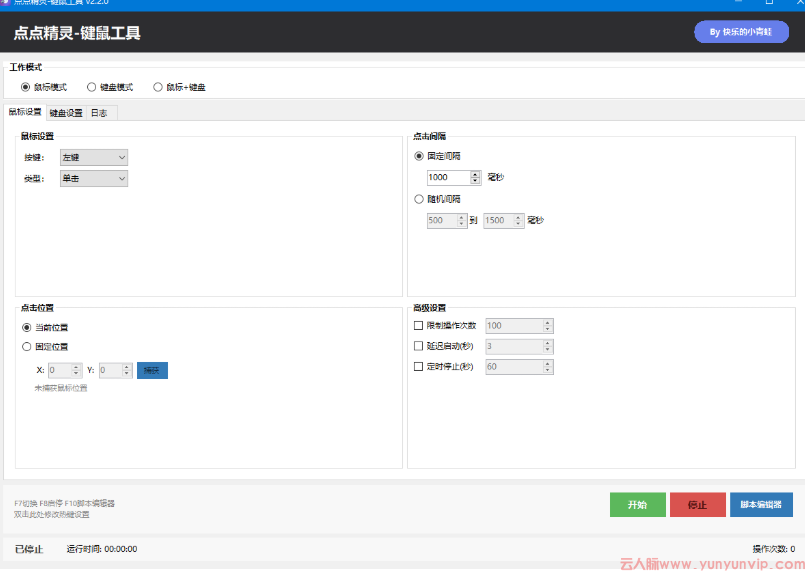
Task: Enable the 限制操作次数 checkbox
Action: [x=419, y=325]
